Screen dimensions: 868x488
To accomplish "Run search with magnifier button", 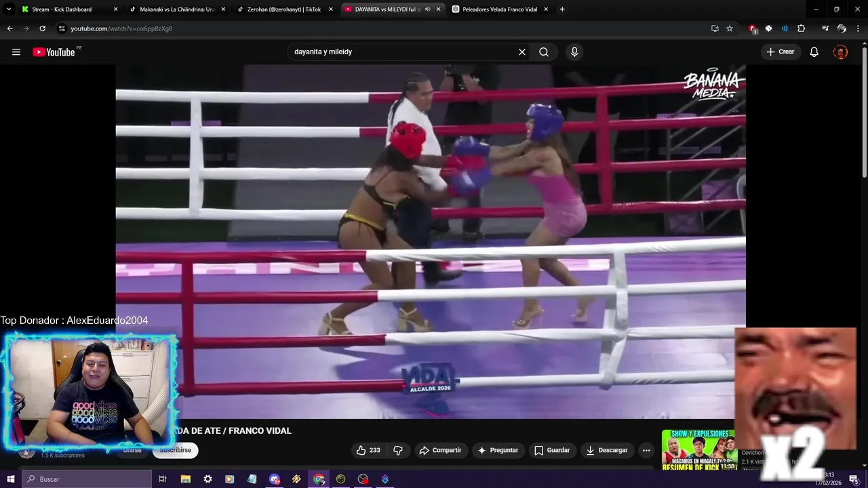I will [544, 52].
